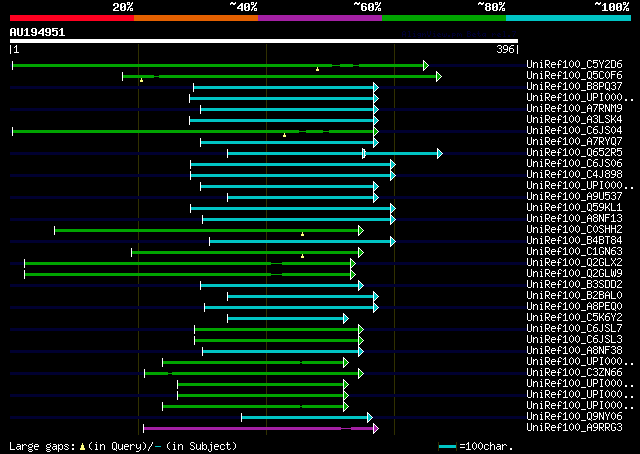Select the UniRef100_Q2GLX2 label
Image resolution: width=640 pixels, height=454 pixels.
574,263
